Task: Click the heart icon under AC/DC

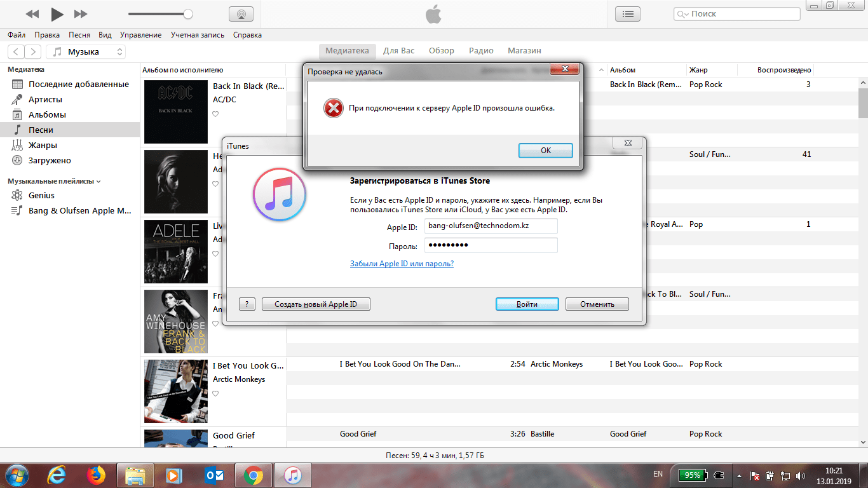Action: 215,114
